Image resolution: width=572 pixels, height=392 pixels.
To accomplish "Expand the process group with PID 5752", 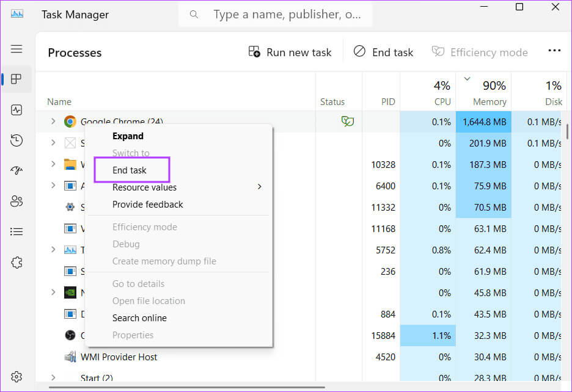I will point(53,249).
